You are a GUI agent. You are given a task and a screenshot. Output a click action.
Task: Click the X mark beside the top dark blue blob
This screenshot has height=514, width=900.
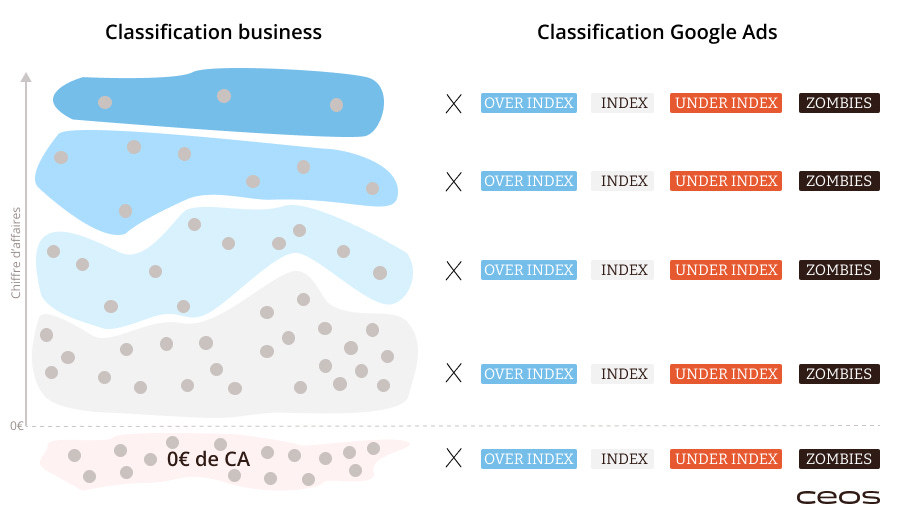click(x=453, y=104)
